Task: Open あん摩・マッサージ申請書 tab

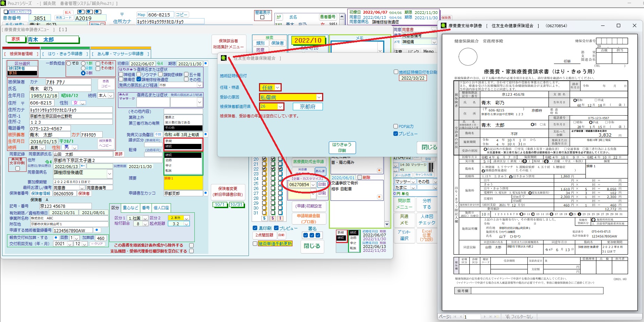Action: (120, 54)
